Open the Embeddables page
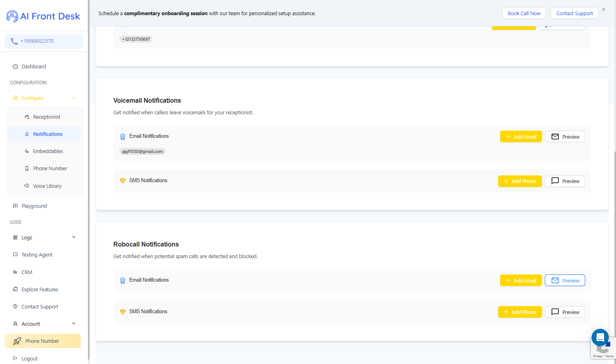The width and height of the screenshot is (616, 364). tap(48, 151)
